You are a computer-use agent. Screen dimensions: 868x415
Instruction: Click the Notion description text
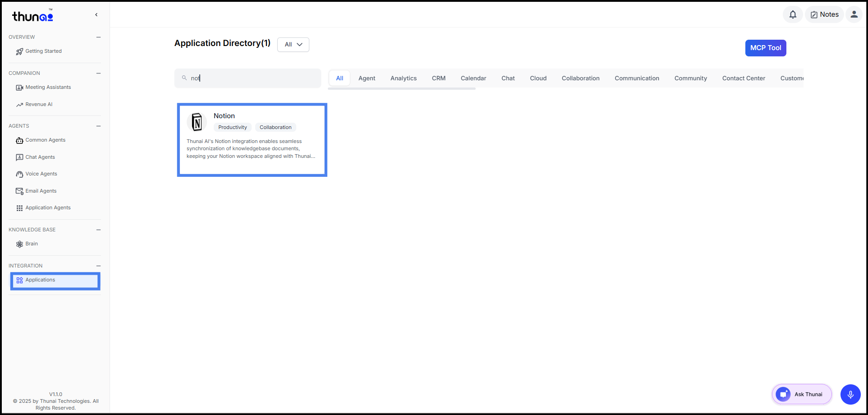(251, 149)
